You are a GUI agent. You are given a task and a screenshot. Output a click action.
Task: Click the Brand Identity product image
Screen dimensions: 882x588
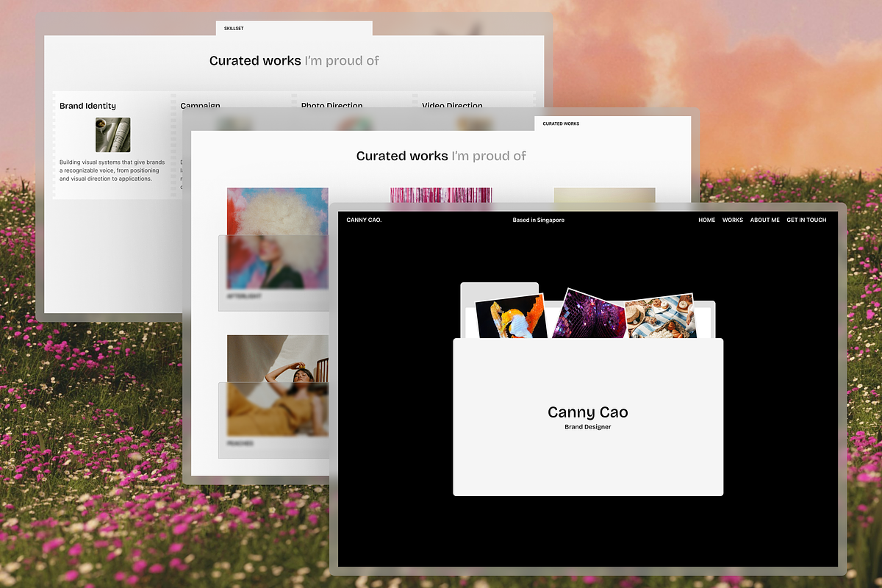113,135
